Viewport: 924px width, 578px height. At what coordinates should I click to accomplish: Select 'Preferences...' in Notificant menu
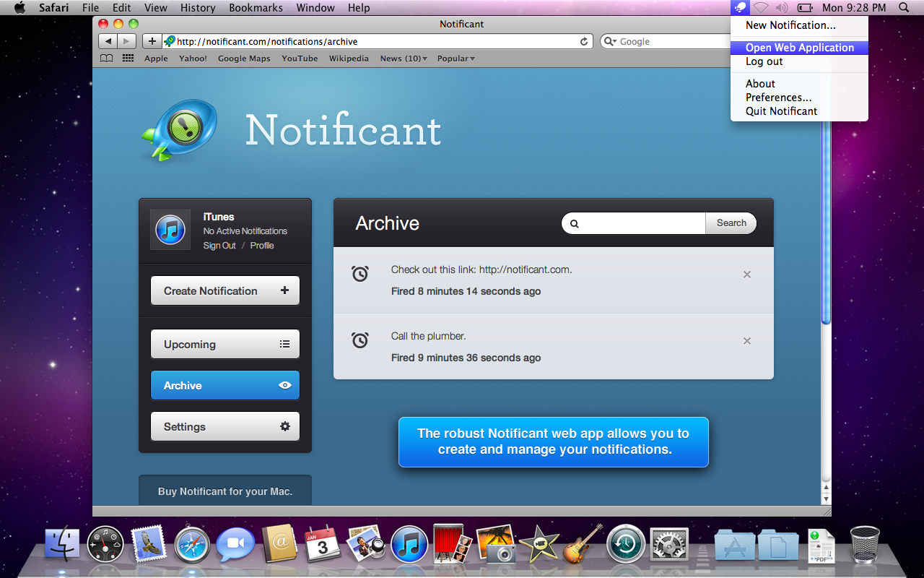[778, 98]
